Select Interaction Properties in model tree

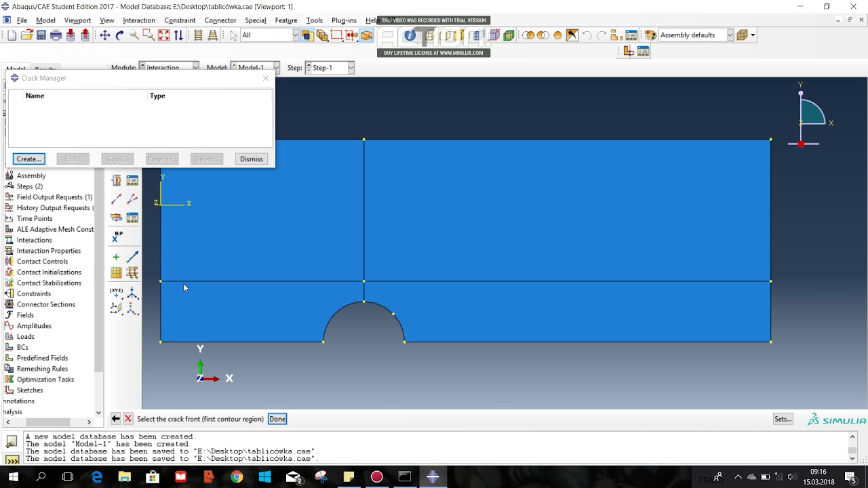49,251
